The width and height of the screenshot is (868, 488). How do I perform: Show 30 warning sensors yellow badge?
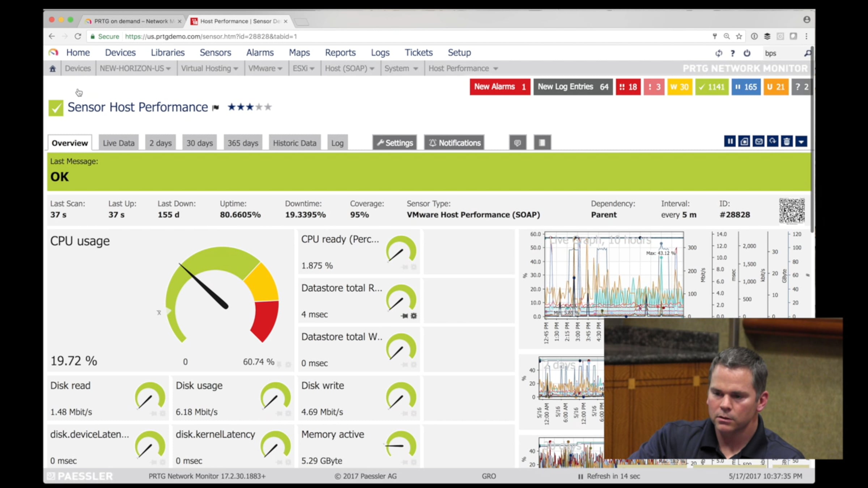tap(679, 87)
